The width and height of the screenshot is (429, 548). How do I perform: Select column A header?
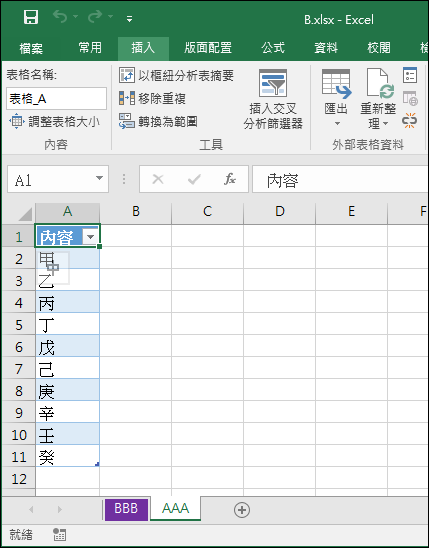pos(67,211)
